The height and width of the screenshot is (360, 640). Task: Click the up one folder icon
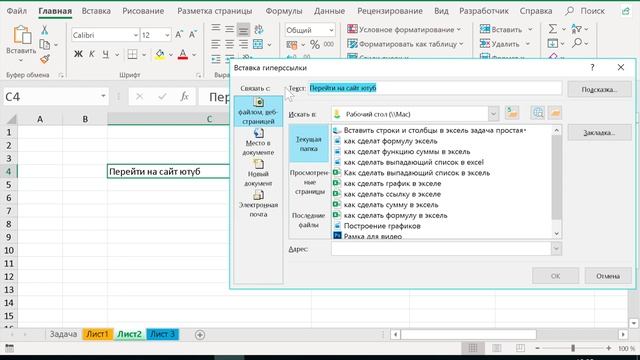(511, 113)
